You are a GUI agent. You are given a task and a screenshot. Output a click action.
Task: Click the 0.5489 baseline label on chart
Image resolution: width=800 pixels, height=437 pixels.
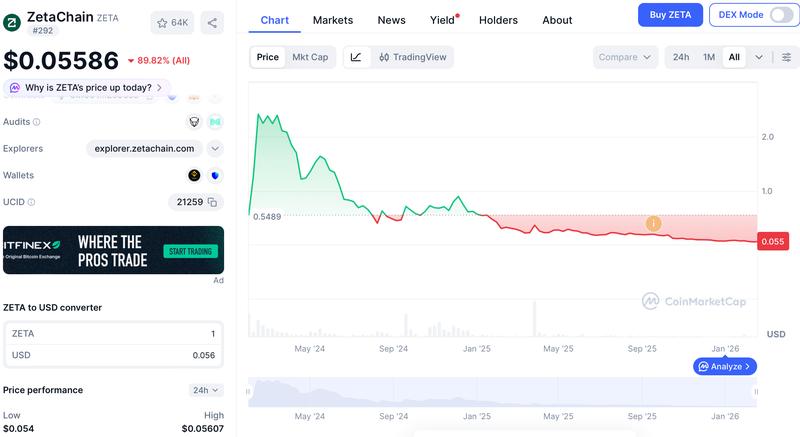point(267,217)
